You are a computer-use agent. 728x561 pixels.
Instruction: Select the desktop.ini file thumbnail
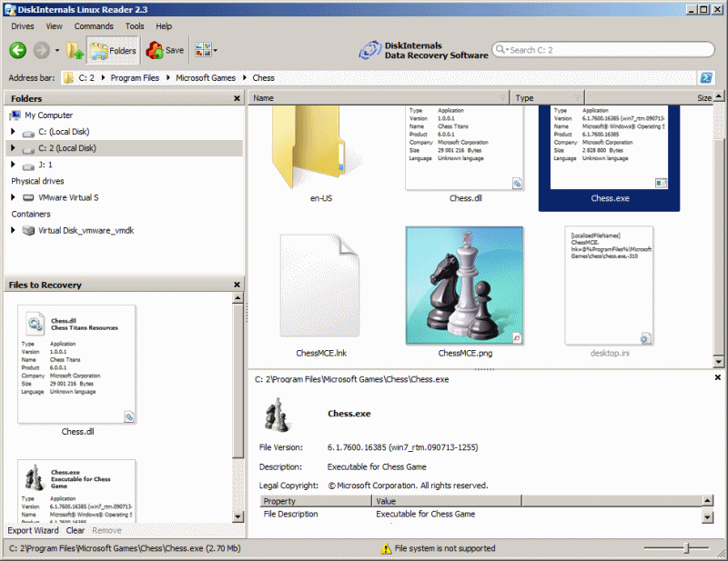[x=609, y=286]
